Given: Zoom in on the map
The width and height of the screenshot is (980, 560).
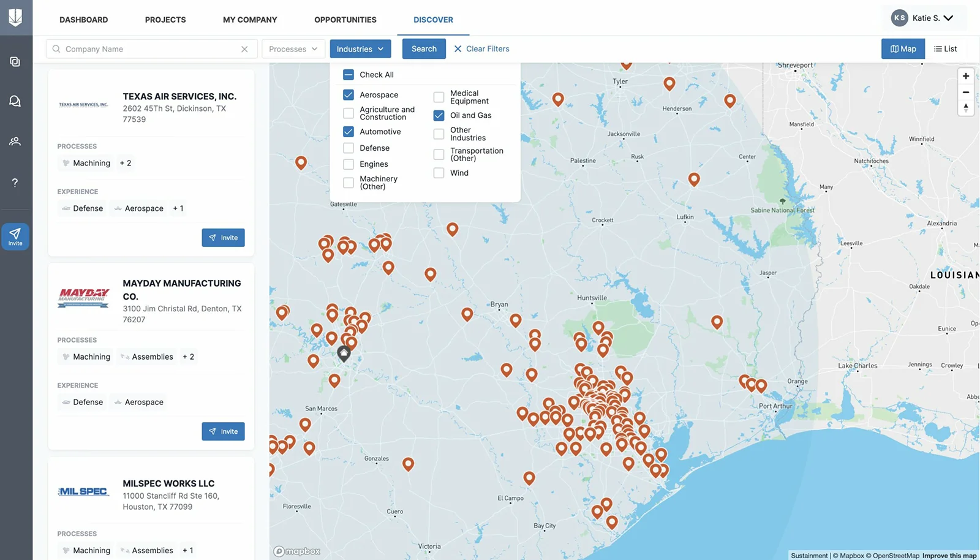Looking at the screenshot, I should (x=966, y=76).
